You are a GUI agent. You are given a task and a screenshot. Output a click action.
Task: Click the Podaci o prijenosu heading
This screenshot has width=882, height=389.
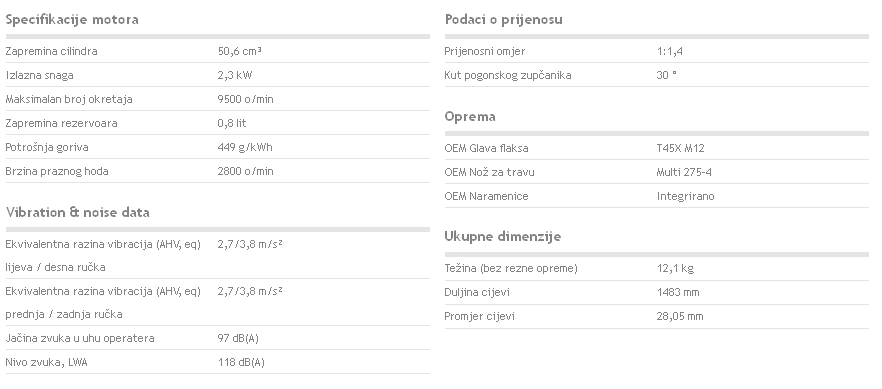coord(503,20)
